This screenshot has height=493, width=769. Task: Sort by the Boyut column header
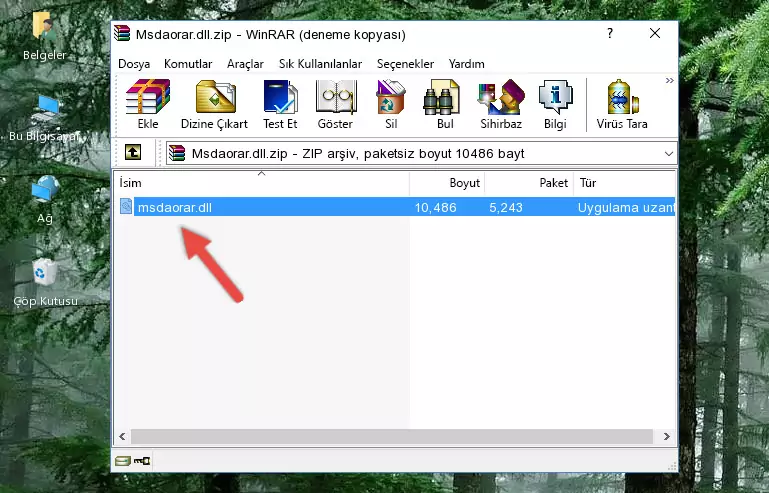pyautogui.click(x=447, y=183)
